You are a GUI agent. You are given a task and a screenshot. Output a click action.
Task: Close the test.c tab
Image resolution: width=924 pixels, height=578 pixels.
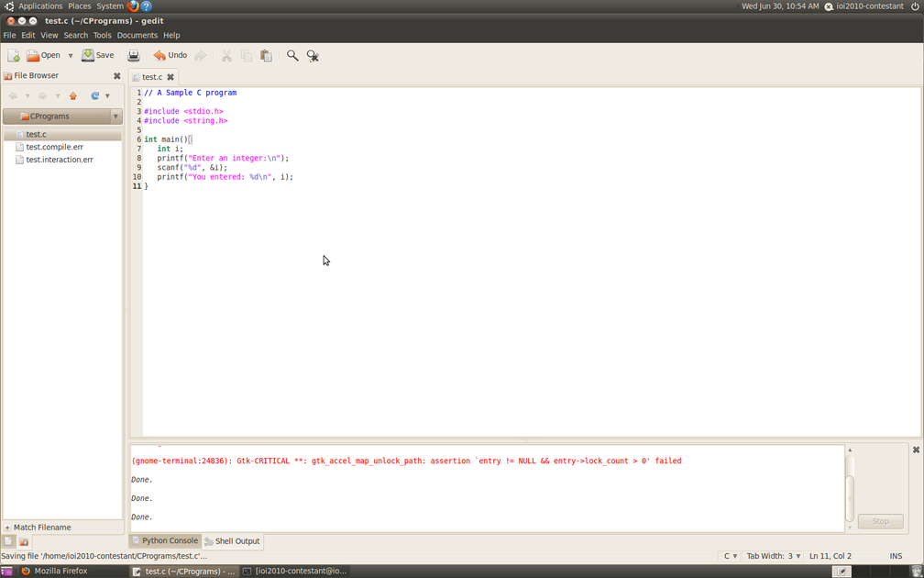pos(170,77)
